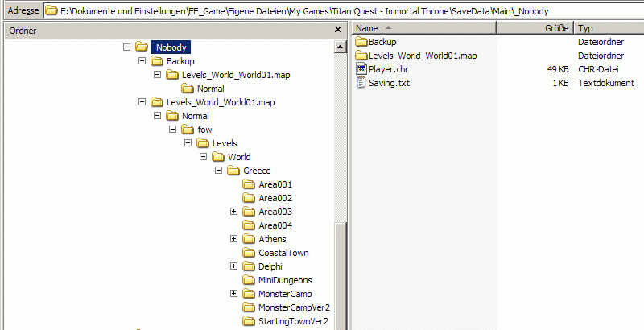Click Levels_World_World01.map folder icon in file list
644x330 pixels.
click(x=361, y=56)
